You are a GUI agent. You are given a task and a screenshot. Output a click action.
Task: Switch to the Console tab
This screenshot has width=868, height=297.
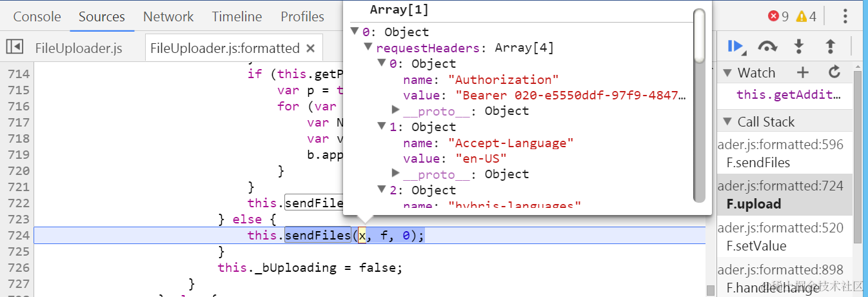[x=37, y=17]
